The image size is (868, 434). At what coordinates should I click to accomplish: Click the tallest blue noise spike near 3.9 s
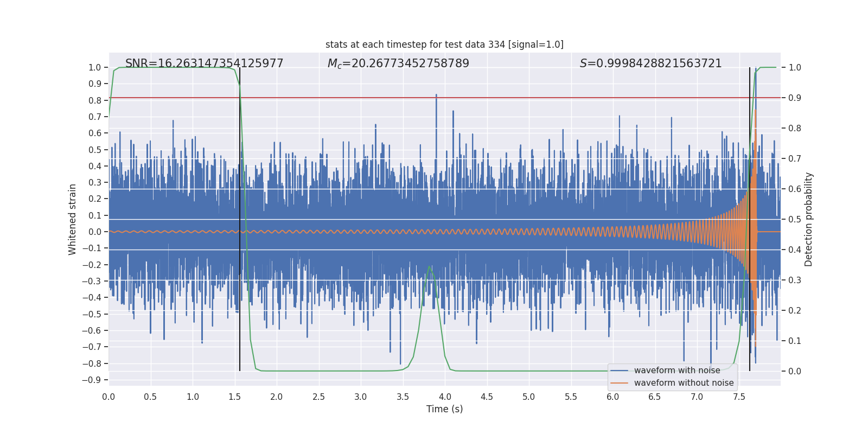[436, 95]
